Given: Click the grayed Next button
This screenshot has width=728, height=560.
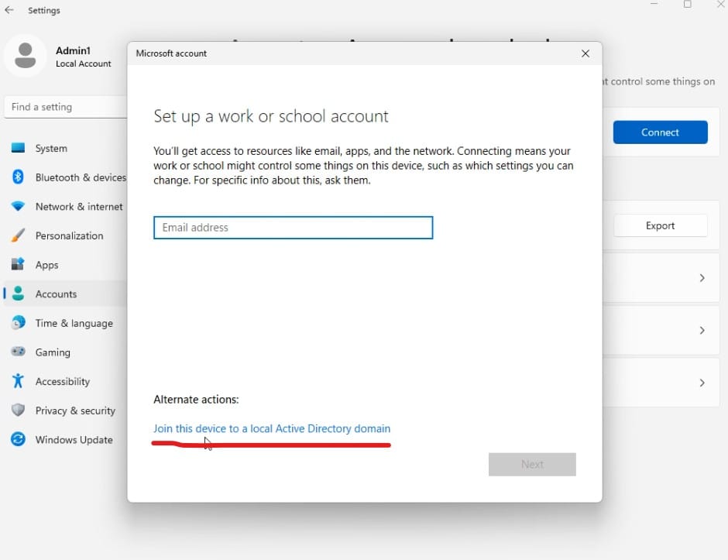Looking at the screenshot, I should point(532,465).
